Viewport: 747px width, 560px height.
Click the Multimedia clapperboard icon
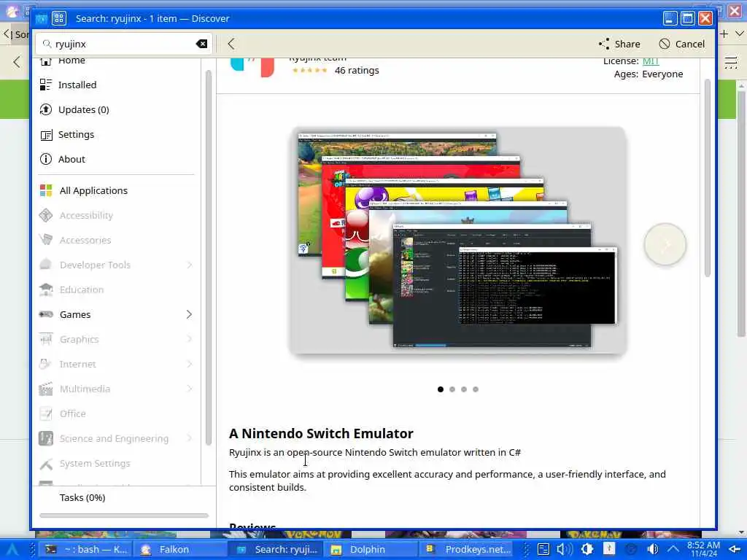click(x=46, y=389)
